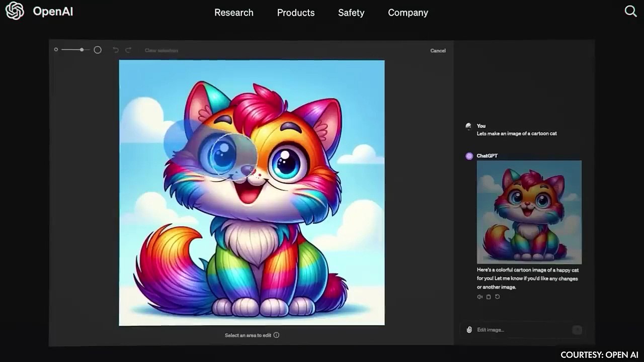Click the cat's right blue eye on canvas
Screen dimensions: 644x362
click(286, 162)
